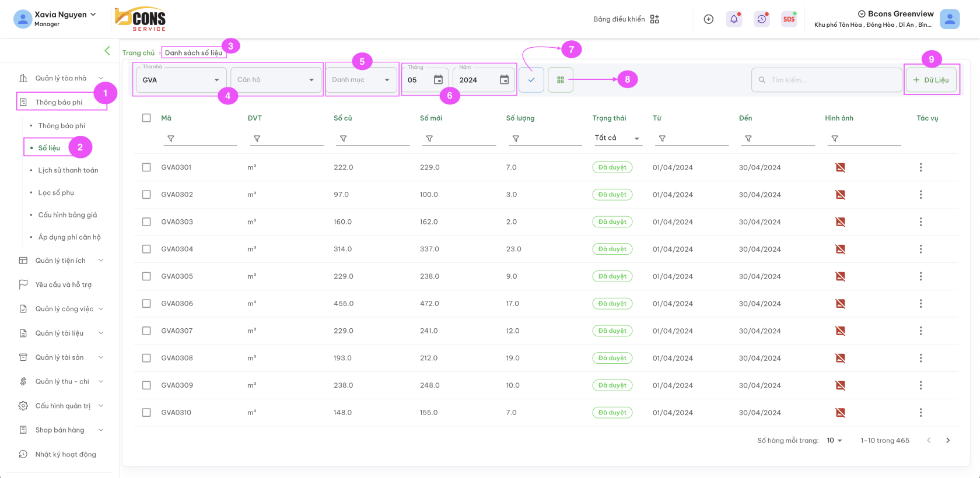Open the Số cũ column filter icon
Screen dimensions: 980x478
(x=343, y=139)
